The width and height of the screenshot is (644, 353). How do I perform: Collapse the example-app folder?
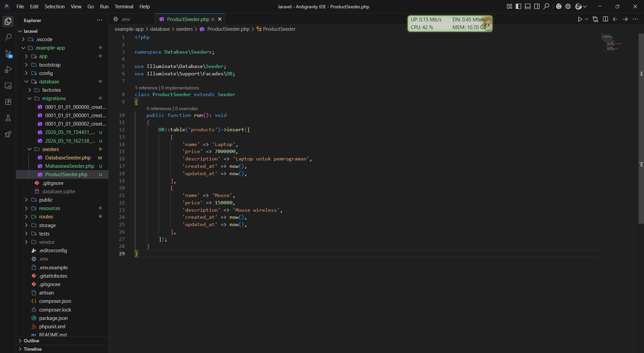pyautogui.click(x=23, y=48)
